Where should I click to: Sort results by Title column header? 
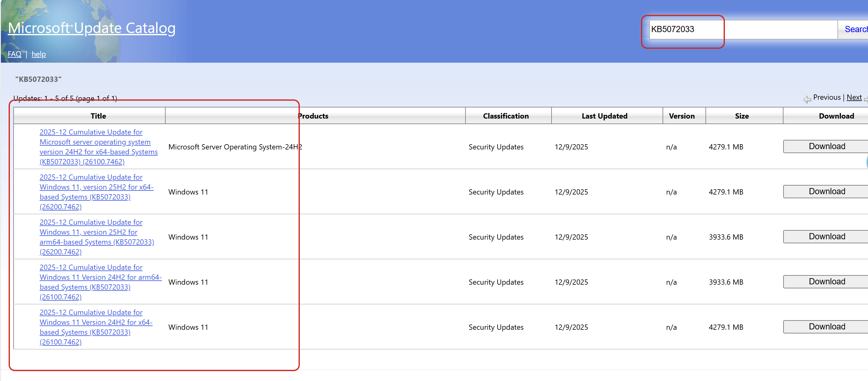98,116
